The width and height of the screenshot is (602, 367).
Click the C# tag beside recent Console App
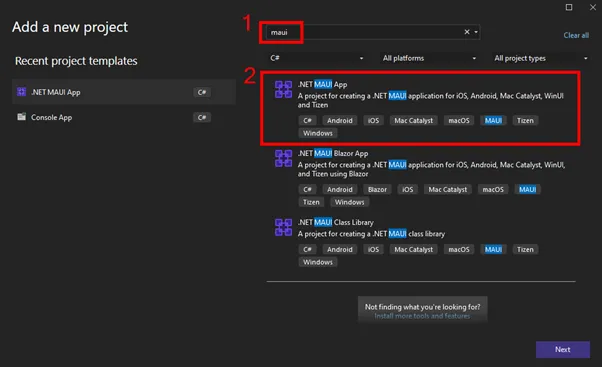pos(202,117)
